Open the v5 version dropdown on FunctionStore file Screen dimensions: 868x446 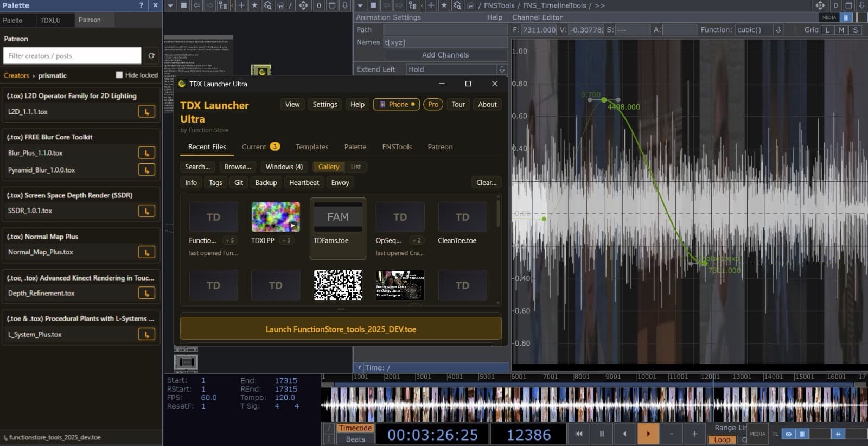point(229,240)
